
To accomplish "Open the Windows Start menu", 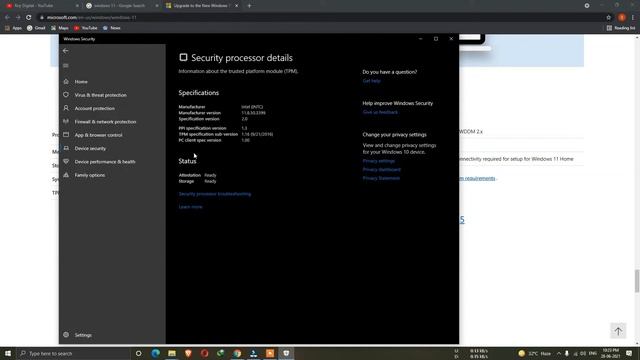I will coord(8,353).
